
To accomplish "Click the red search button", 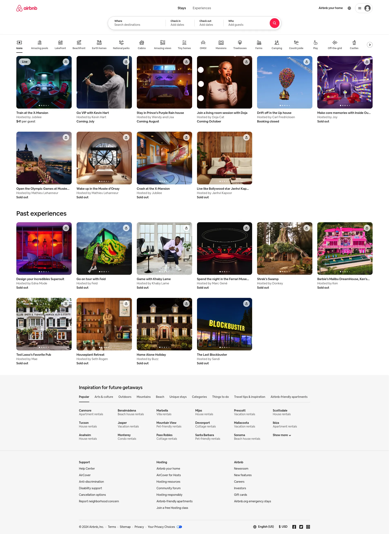I will (274, 23).
